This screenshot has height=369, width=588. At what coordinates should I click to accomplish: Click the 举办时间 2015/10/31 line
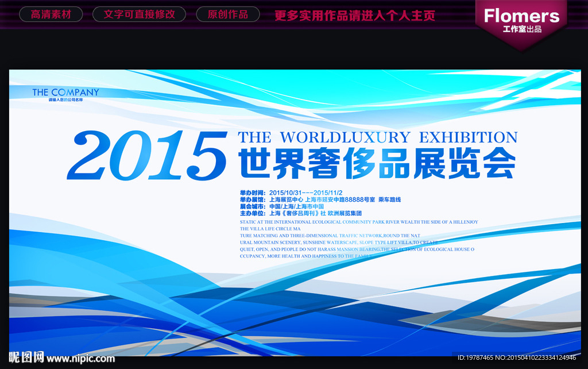pos(291,193)
